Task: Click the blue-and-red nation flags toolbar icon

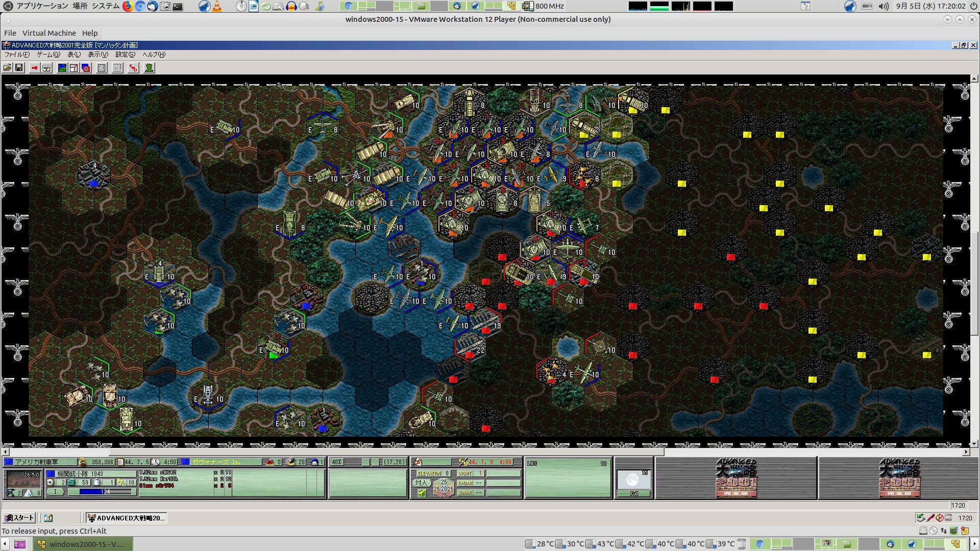Action: coord(86,68)
